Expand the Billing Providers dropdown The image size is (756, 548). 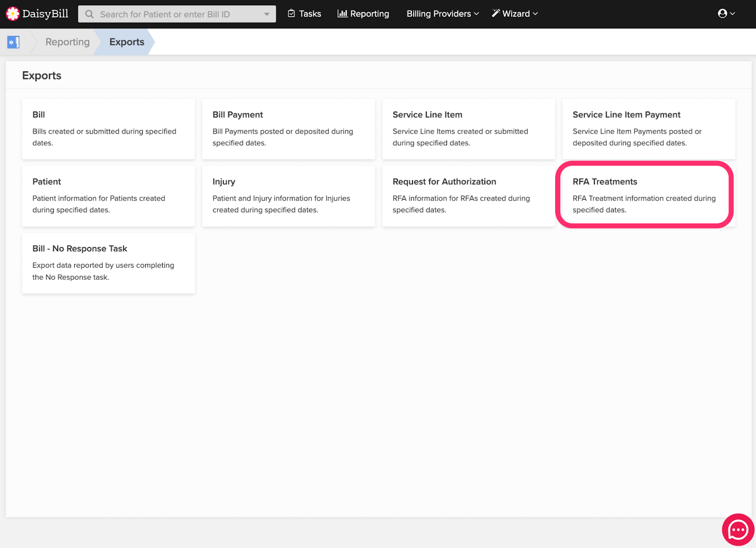[x=443, y=14]
